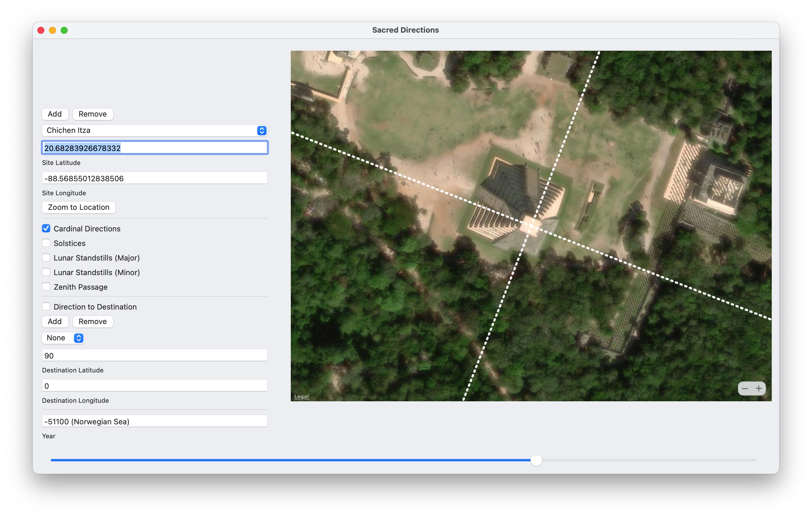
Task: Click the Site Longitude input field
Action: 155,178
